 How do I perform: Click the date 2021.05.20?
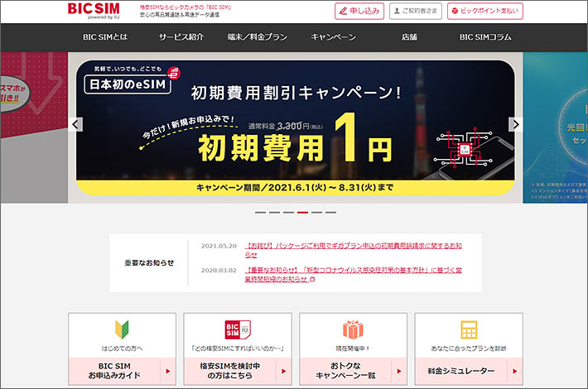pyautogui.click(x=219, y=246)
